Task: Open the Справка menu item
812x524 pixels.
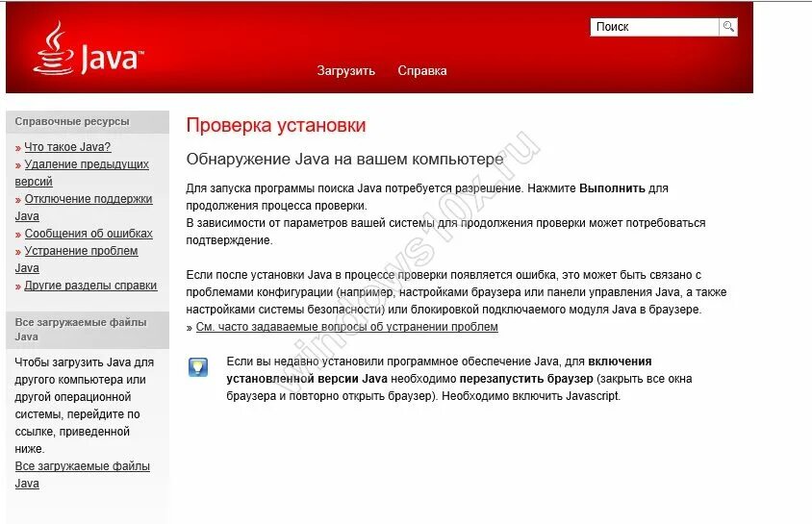Action: [422, 71]
